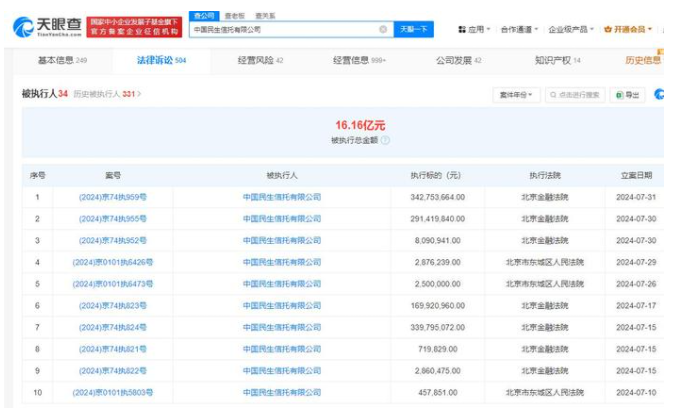Screen dimensions: 684x411
Task: Open case (2024)京74执959号
Action: coord(113,197)
